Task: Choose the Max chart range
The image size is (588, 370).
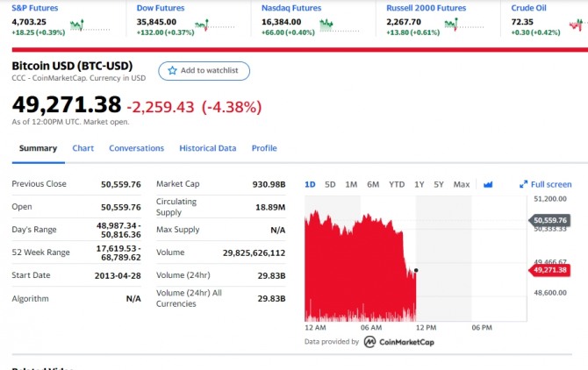Action: [462, 184]
